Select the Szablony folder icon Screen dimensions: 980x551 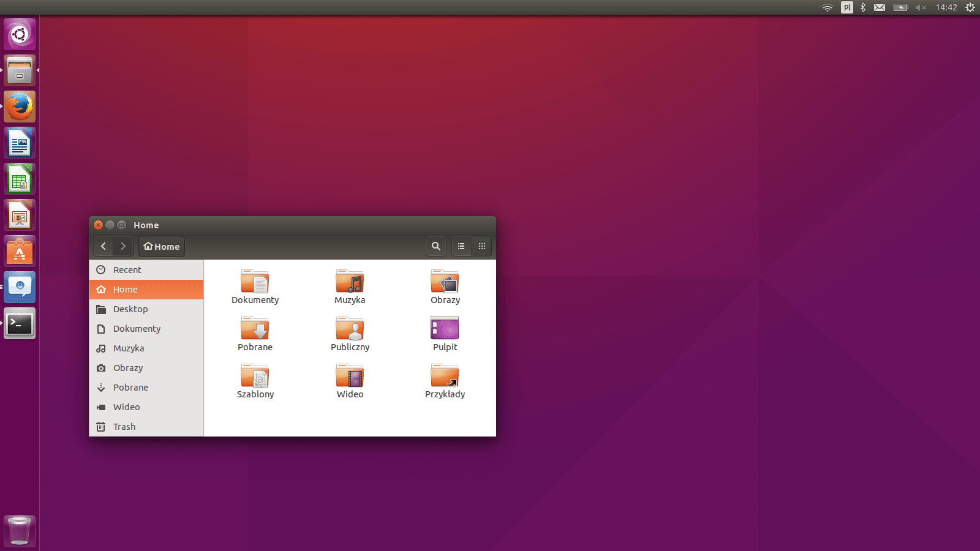255,376
